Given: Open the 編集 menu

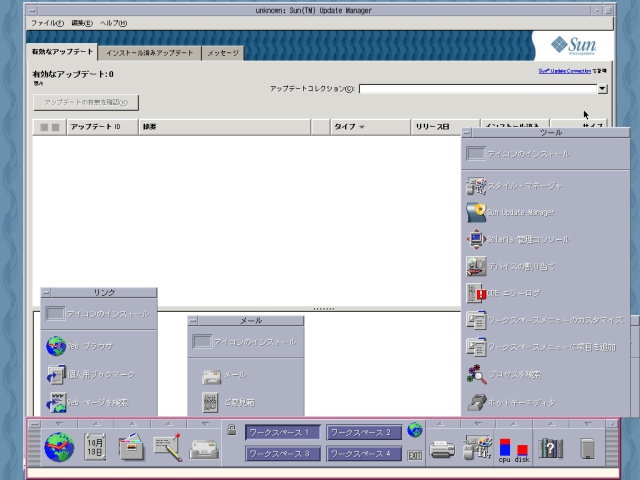Looking at the screenshot, I should coord(82,23).
